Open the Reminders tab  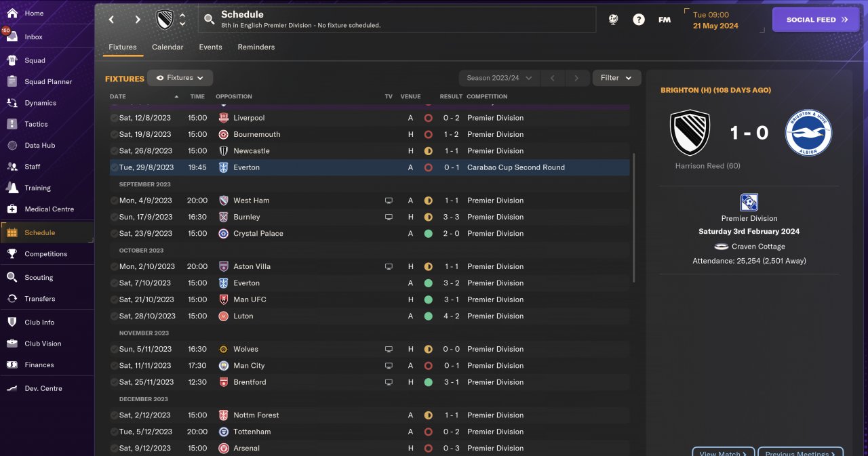pyautogui.click(x=256, y=47)
